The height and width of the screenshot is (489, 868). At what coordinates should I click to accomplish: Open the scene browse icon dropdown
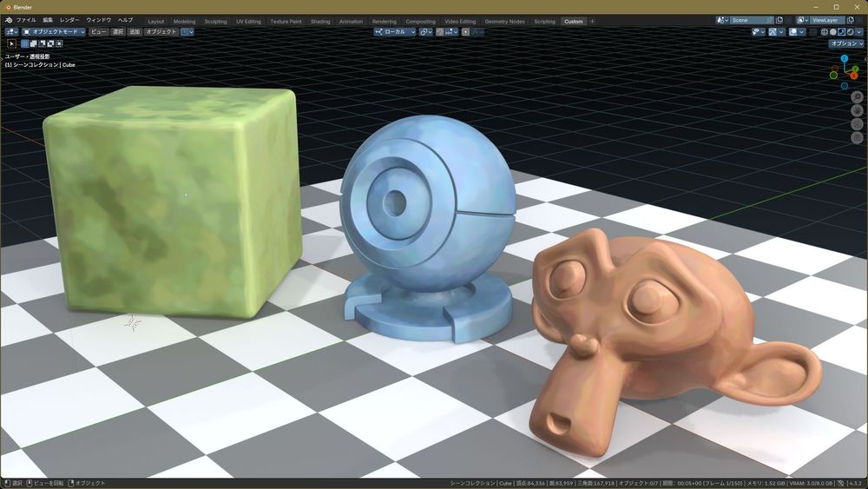point(722,20)
